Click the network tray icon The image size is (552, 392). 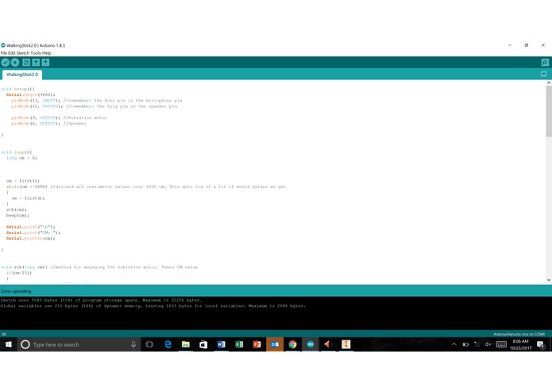(477, 344)
